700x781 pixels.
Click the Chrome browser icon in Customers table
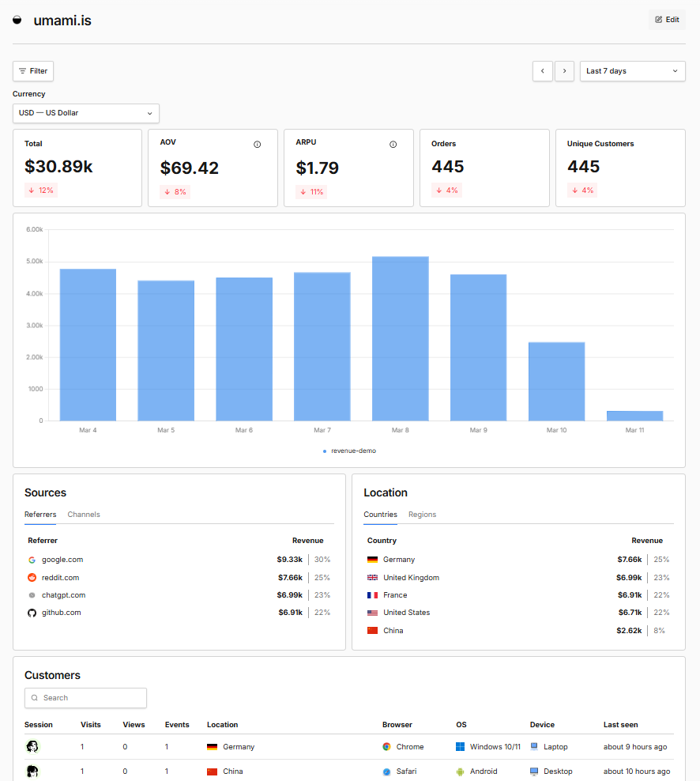click(387, 747)
